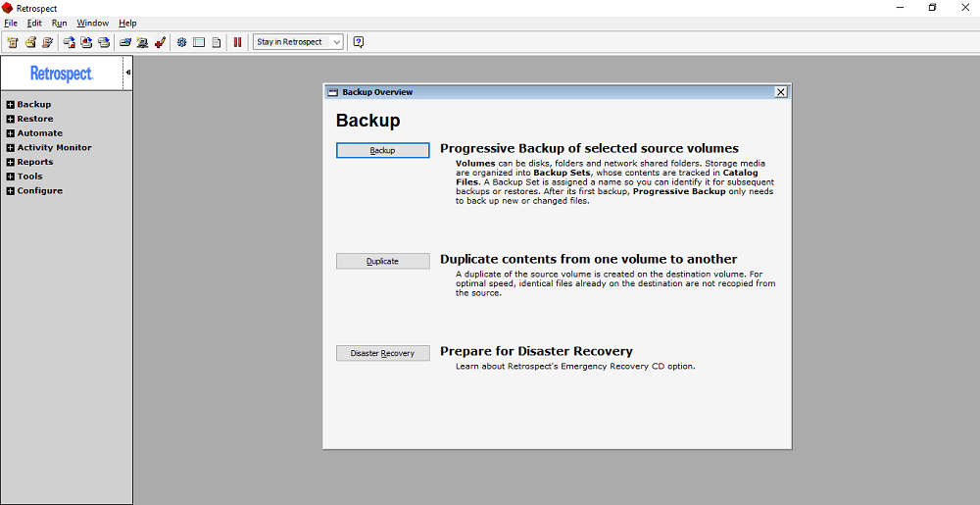Screen dimensions: 980x505
Task: Expand the Backup node plus sign
Action: pyautogui.click(x=10, y=104)
